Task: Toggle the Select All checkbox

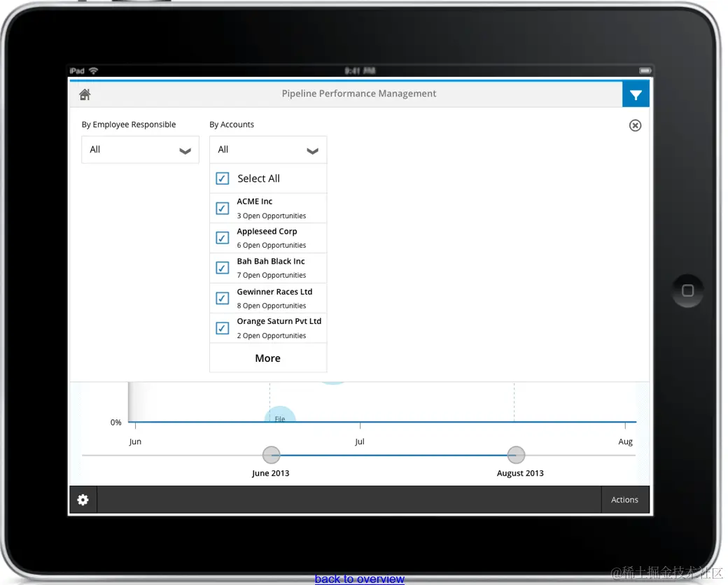Action: pos(223,178)
